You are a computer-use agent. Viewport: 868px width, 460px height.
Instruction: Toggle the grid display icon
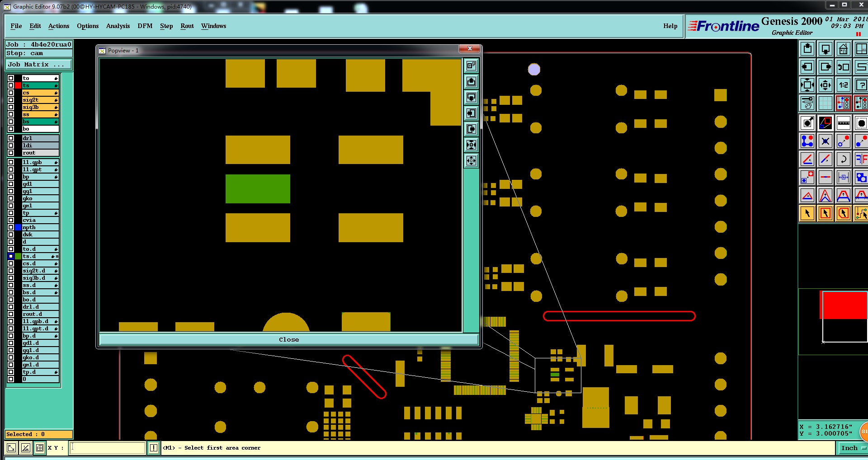[826, 103]
